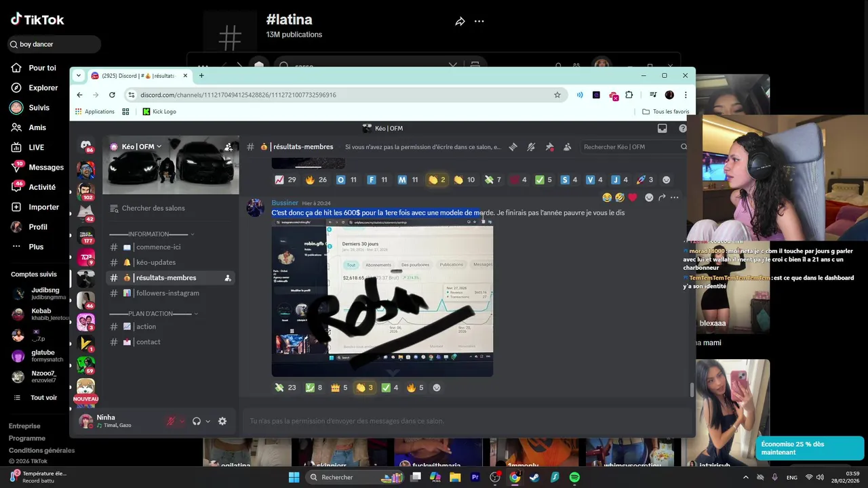
Task: Click invite icon beside résultats-membres channel
Action: pyautogui.click(x=228, y=278)
